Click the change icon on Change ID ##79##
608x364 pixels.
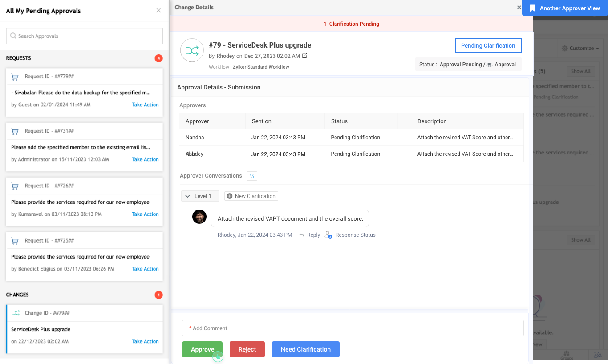pos(16,313)
